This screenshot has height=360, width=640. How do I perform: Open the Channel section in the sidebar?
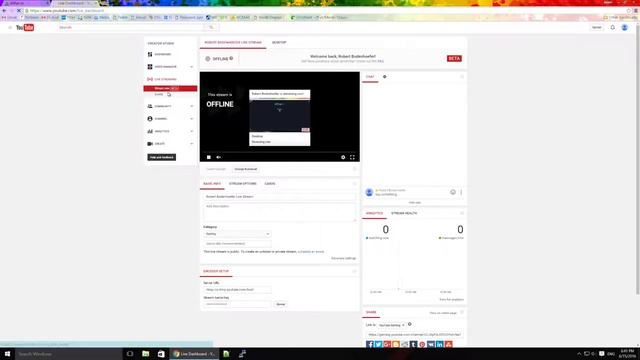tap(160, 119)
